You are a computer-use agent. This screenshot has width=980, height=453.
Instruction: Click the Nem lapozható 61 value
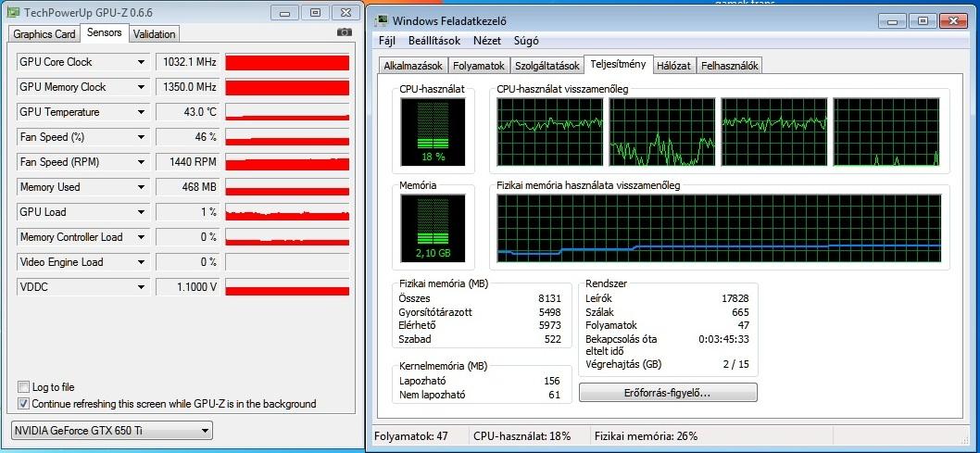pyautogui.click(x=555, y=395)
